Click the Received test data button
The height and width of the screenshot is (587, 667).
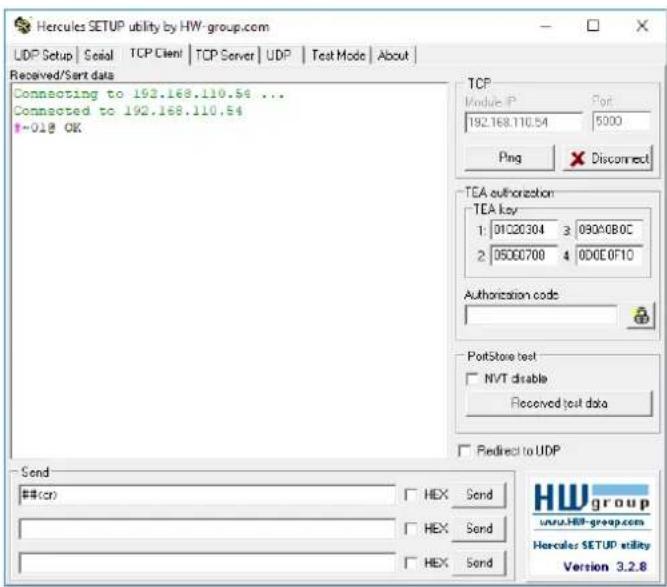(x=559, y=403)
